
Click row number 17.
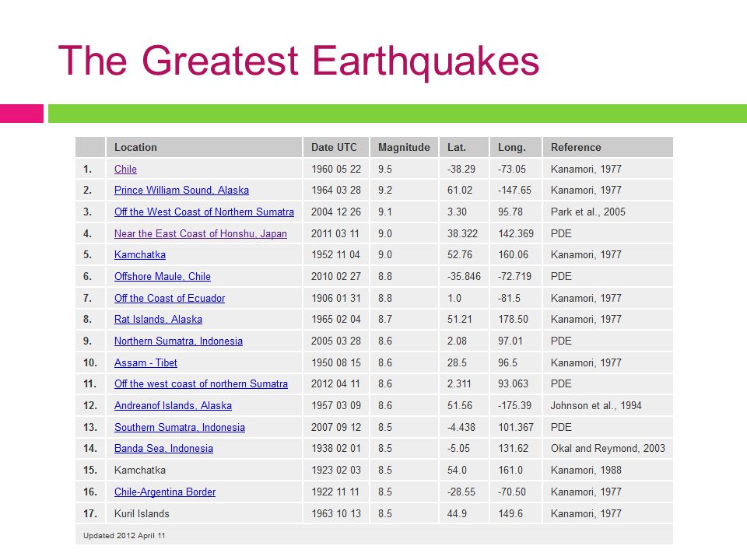pyautogui.click(x=90, y=514)
